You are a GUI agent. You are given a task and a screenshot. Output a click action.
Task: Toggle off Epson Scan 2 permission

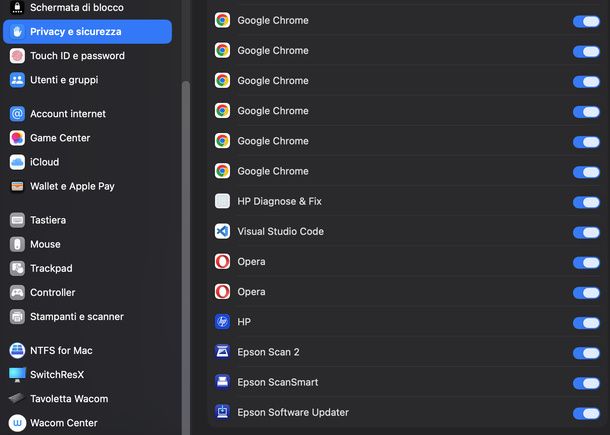click(x=586, y=353)
